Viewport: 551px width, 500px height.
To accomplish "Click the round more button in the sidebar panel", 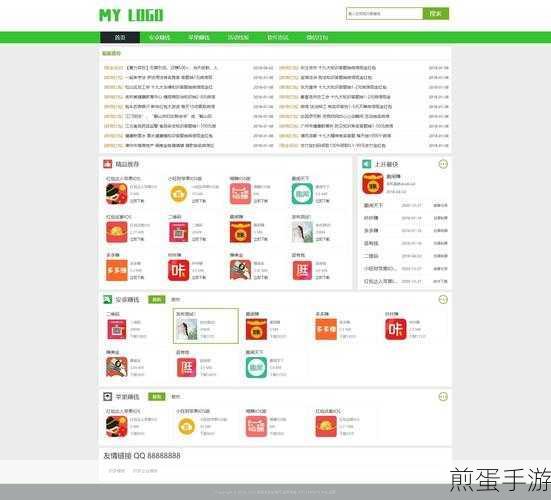I will 443,164.
